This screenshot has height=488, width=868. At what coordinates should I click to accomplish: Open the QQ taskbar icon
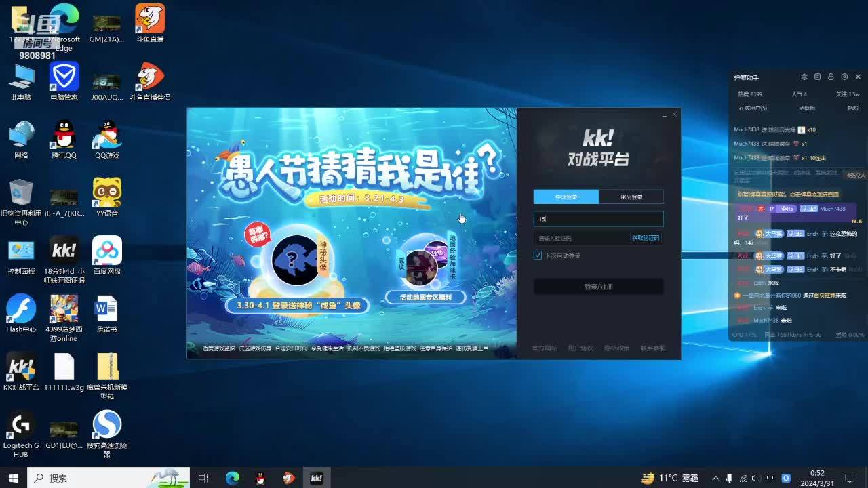[x=260, y=478]
